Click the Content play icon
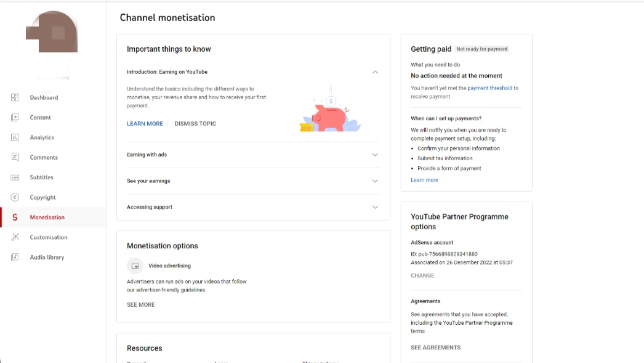 15,117
